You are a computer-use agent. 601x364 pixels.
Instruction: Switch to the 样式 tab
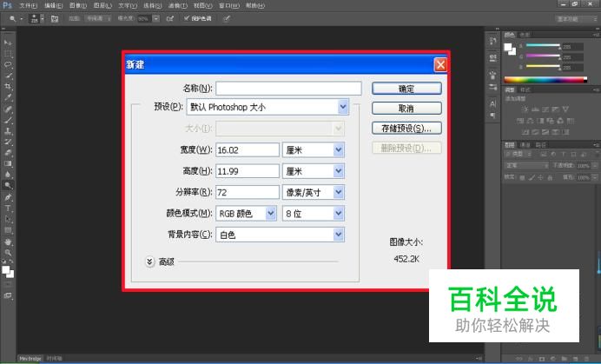click(525, 89)
